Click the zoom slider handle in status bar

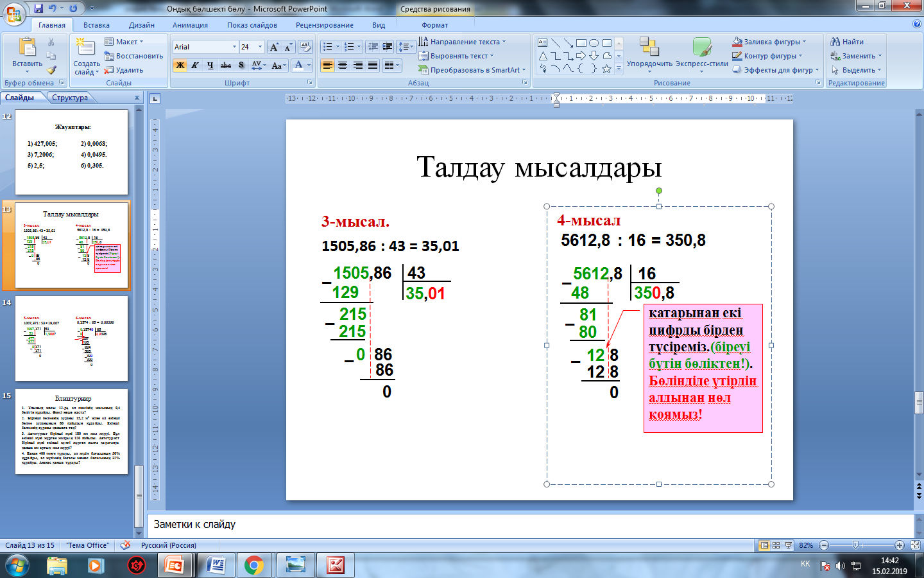click(855, 545)
